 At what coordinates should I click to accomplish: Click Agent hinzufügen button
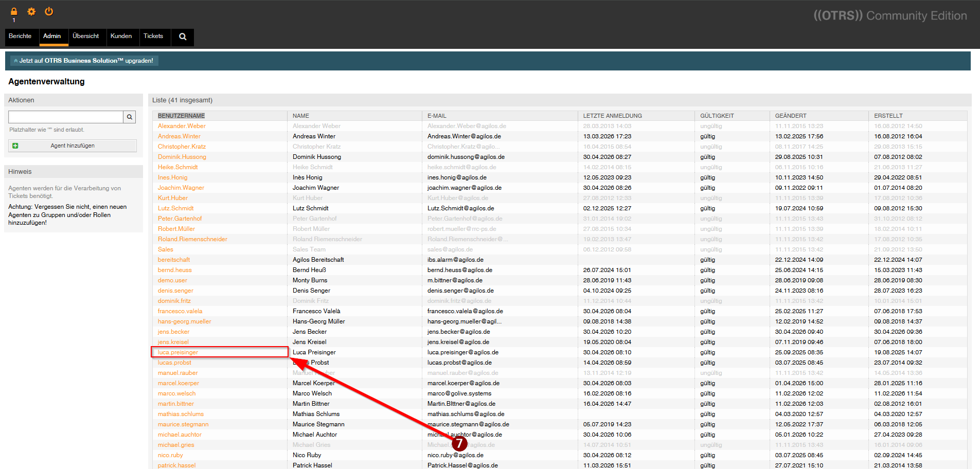73,146
